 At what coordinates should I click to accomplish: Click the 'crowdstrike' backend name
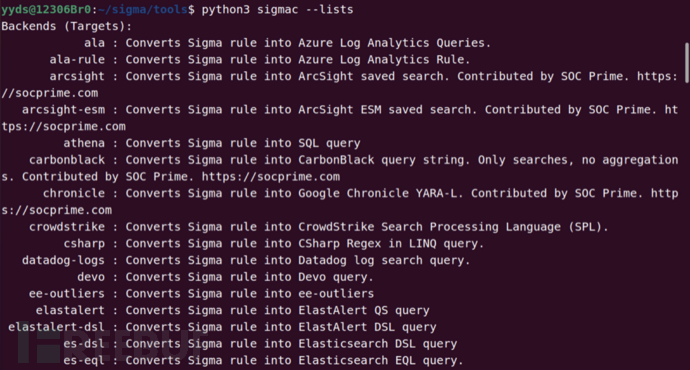67,227
